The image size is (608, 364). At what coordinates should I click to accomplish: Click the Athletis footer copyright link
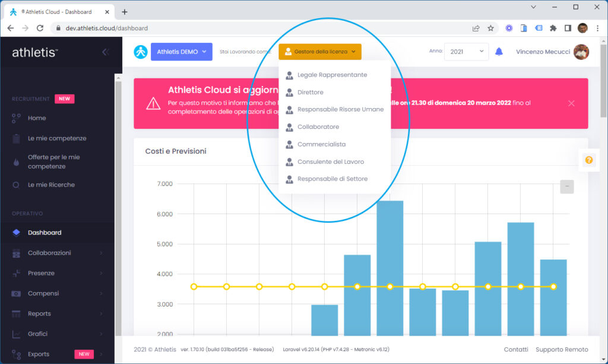point(165,350)
